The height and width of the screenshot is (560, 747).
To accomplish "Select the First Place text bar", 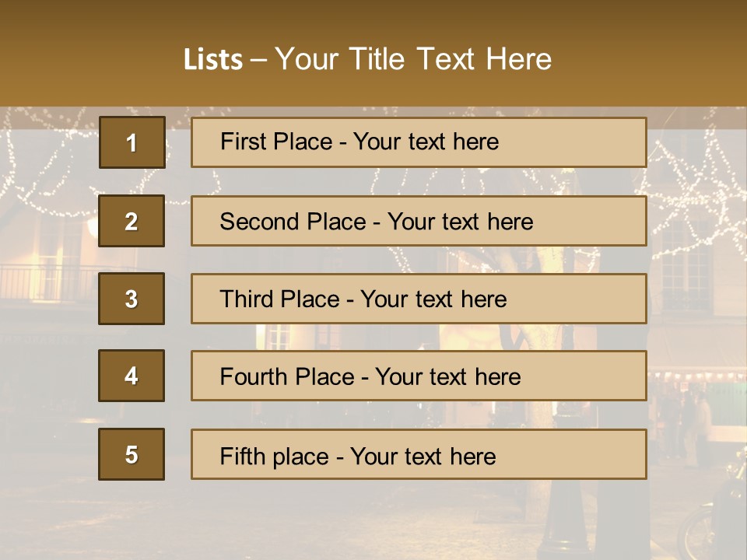I will [x=419, y=142].
